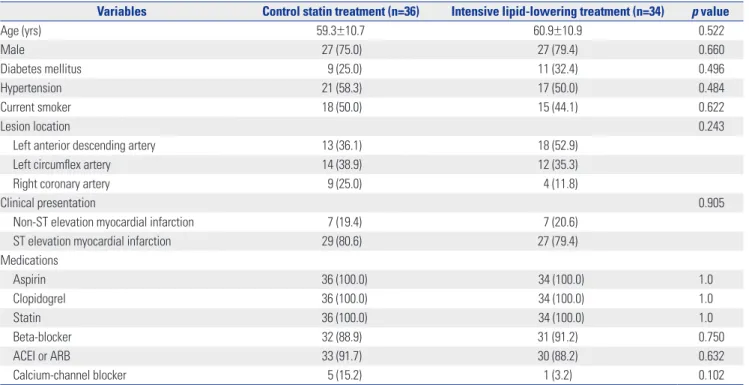
Task: Select the 'Hypertension' row label
Action: (x=31, y=88)
